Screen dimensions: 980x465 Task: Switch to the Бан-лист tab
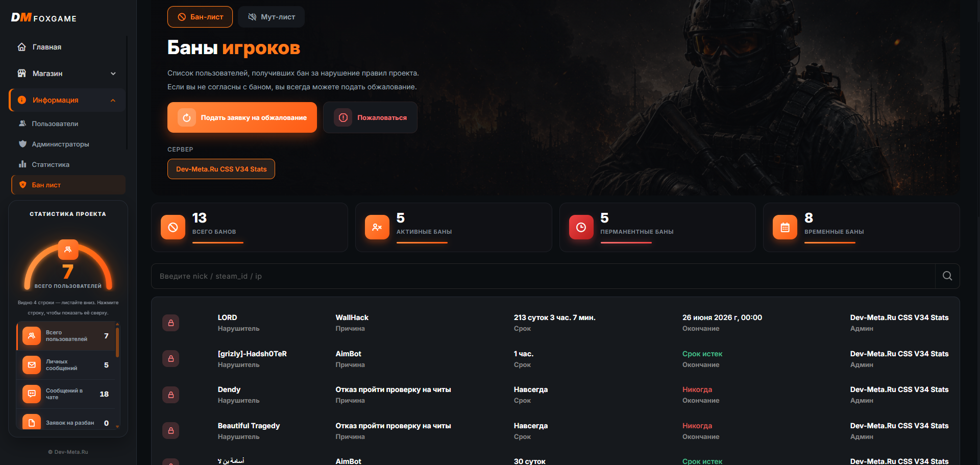coord(200,17)
